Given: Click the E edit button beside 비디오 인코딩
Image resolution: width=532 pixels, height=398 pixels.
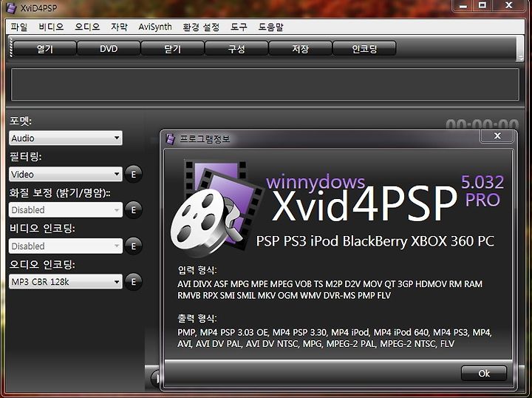Looking at the screenshot, I should point(133,246).
